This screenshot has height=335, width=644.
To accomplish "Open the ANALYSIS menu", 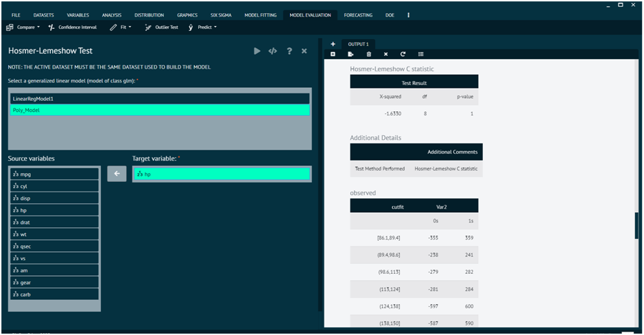I will coord(112,15).
